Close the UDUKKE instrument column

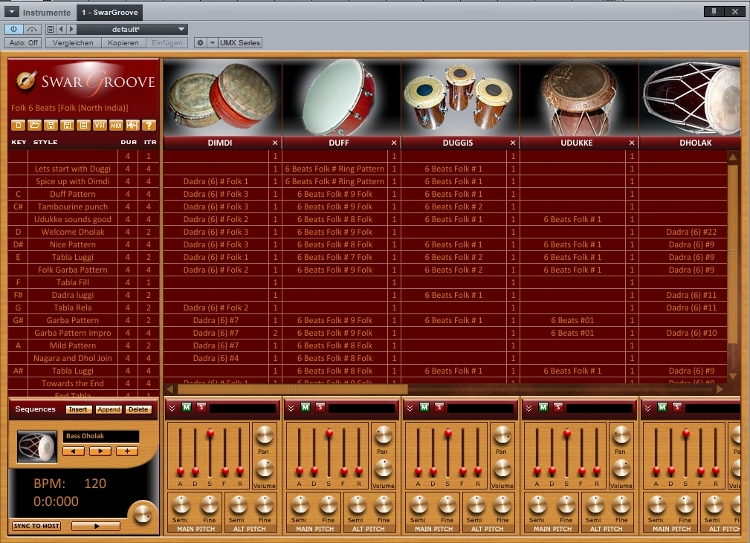pos(632,143)
